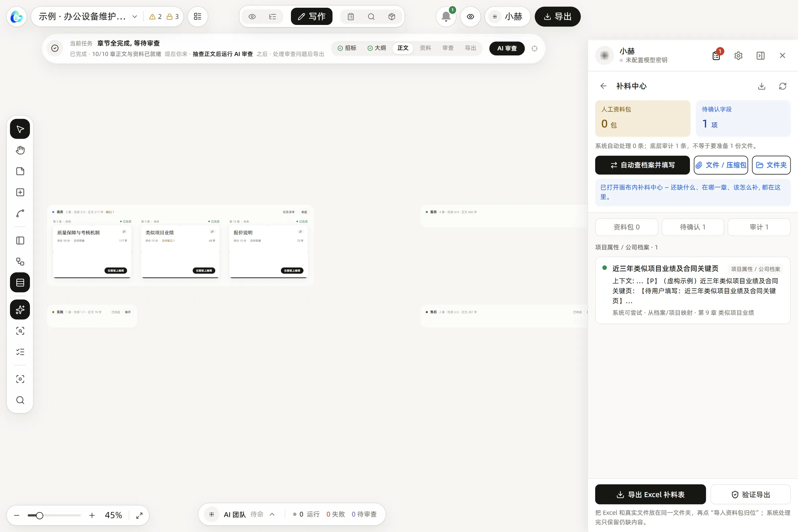The width and height of the screenshot is (798, 532).
Task: Switch to the 资料包 0 tab
Action: (x=626, y=227)
